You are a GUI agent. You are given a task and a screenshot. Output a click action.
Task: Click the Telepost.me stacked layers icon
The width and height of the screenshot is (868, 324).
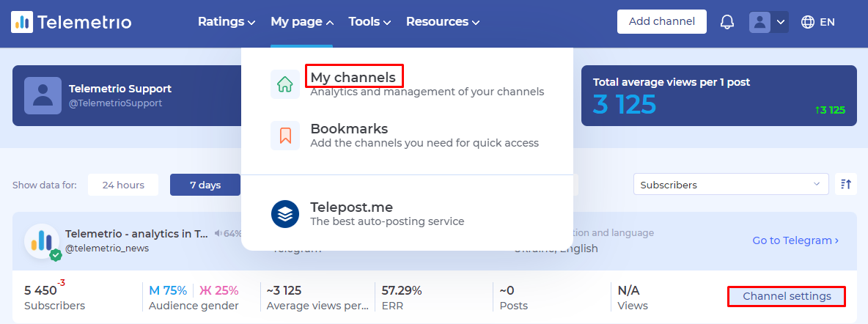[x=285, y=214]
